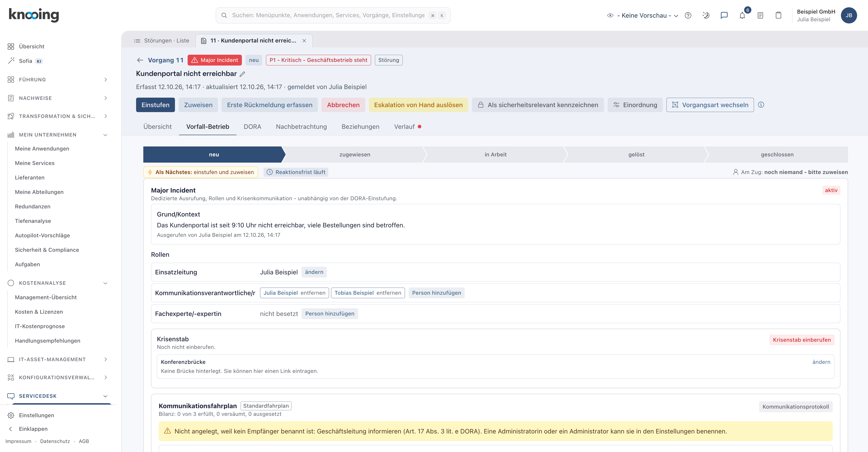Screen dimensions: 868x452
Task: Toggle dark mode moon icon
Action: [x=706, y=16]
